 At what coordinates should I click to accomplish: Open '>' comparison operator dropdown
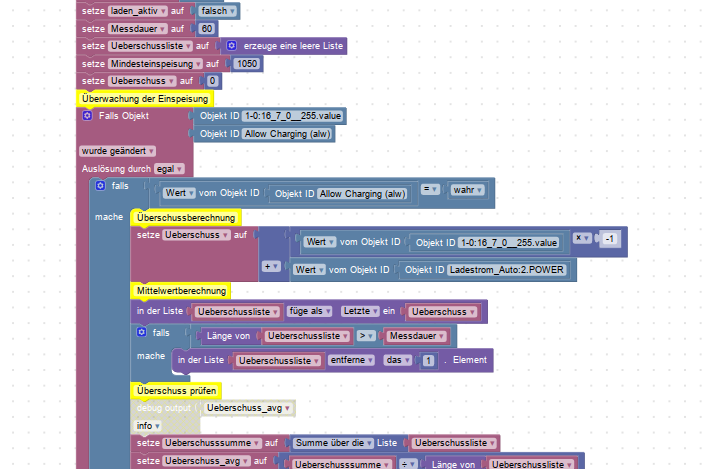[x=366, y=336]
